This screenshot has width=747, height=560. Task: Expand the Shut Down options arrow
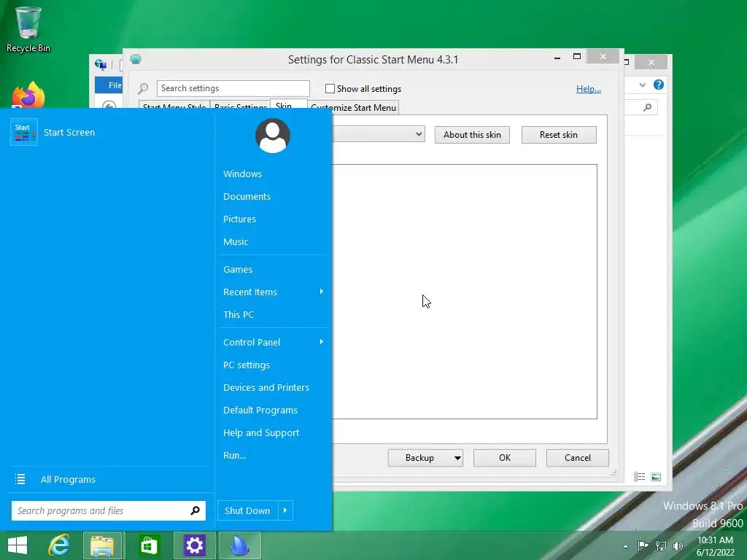point(285,510)
